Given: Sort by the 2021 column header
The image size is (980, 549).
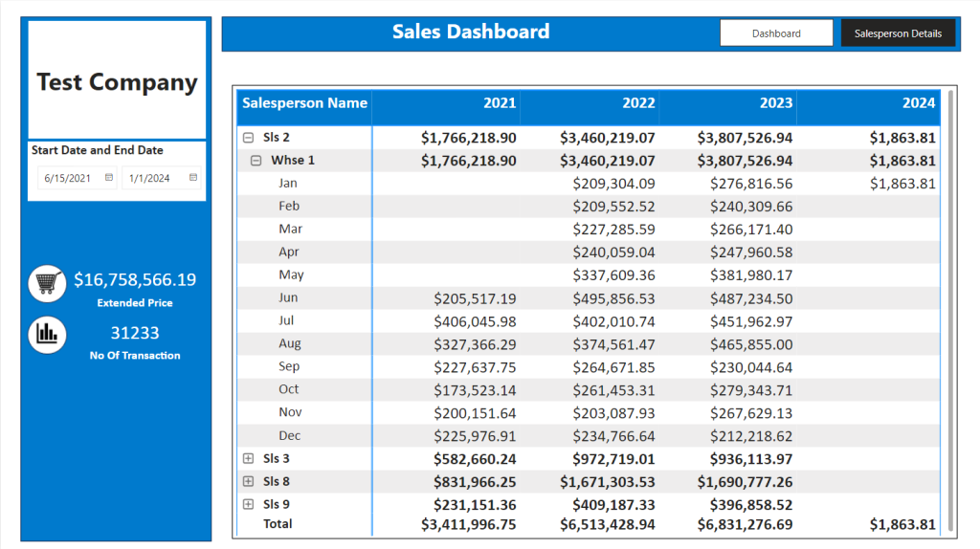Looking at the screenshot, I should (x=500, y=103).
